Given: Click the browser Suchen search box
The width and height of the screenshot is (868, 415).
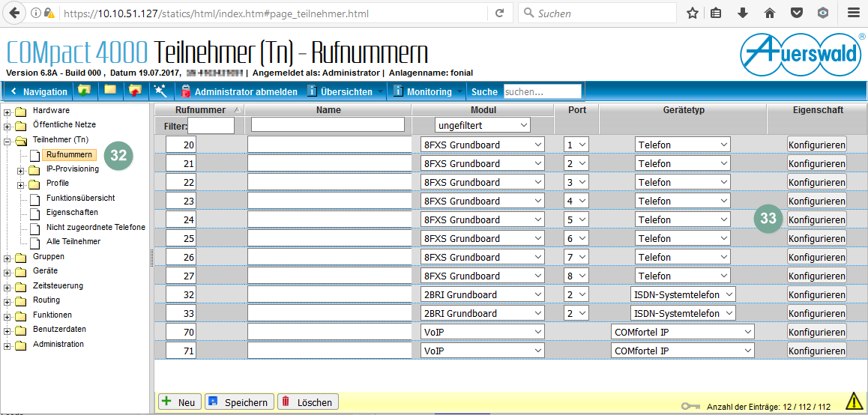Looking at the screenshot, I should [x=597, y=13].
